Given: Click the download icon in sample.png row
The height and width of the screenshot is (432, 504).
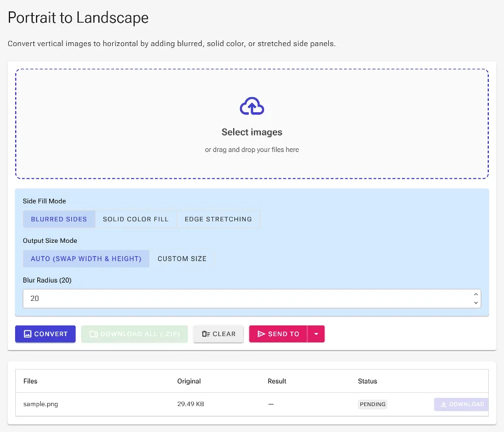Looking at the screenshot, I should (444, 404).
